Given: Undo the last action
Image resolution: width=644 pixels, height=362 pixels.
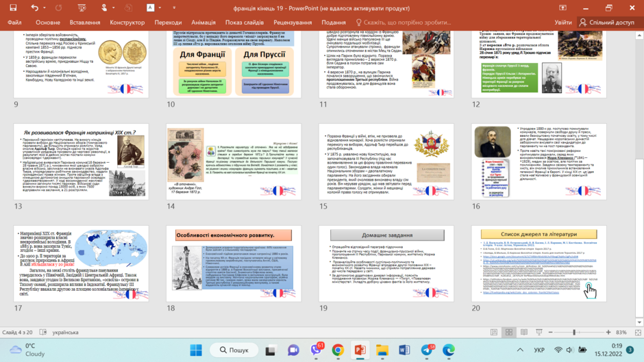Looking at the screenshot, I should [x=34, y=8].
